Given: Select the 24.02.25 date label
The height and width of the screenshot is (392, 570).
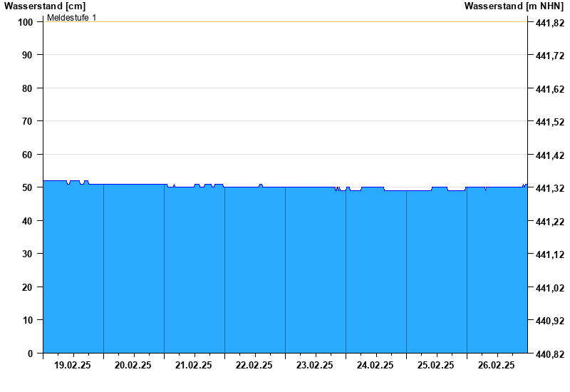Looking at the screenshot, I should pos(375,366).
